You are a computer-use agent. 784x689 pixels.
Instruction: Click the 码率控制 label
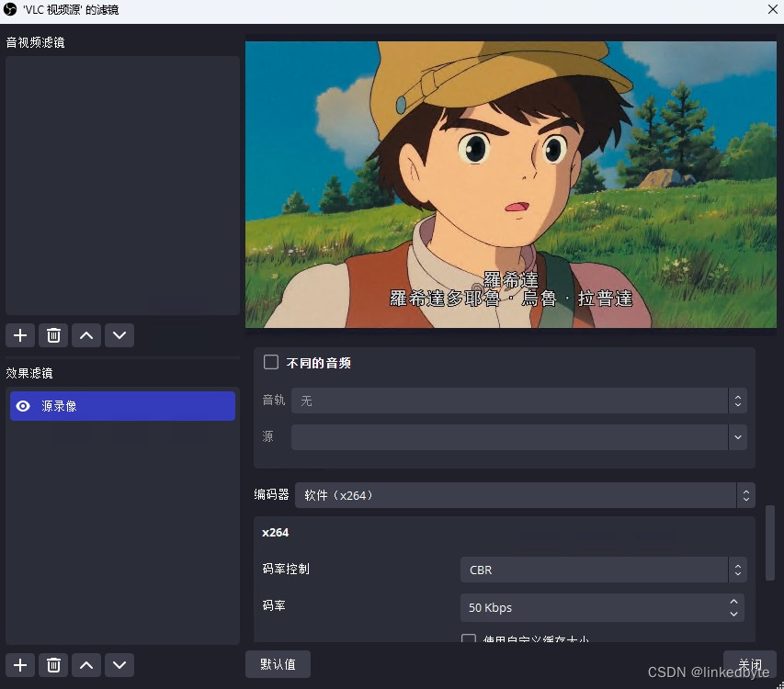coord(286,569)
